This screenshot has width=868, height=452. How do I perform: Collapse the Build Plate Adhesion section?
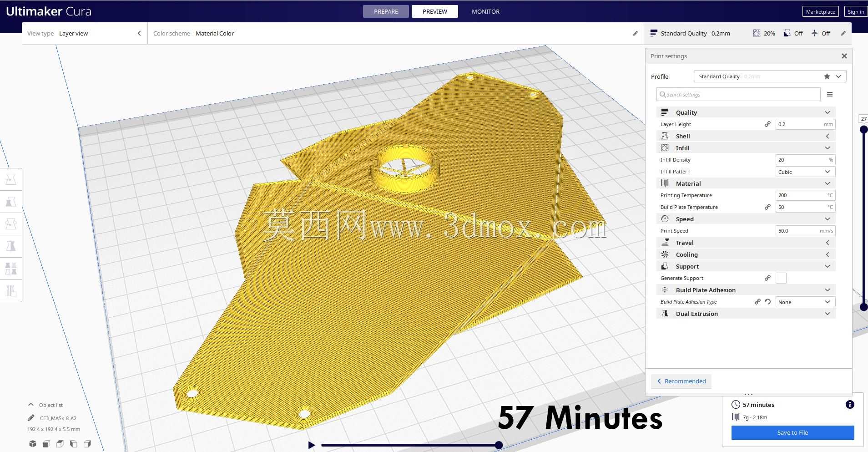pyautogui.click(x=746, y=290)
